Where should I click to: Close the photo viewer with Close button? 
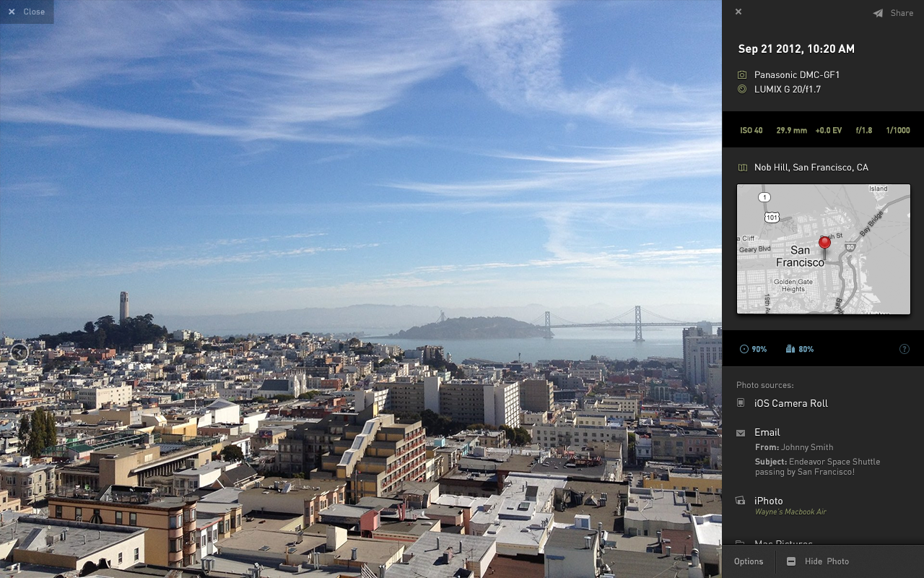(x=27, y=12)
